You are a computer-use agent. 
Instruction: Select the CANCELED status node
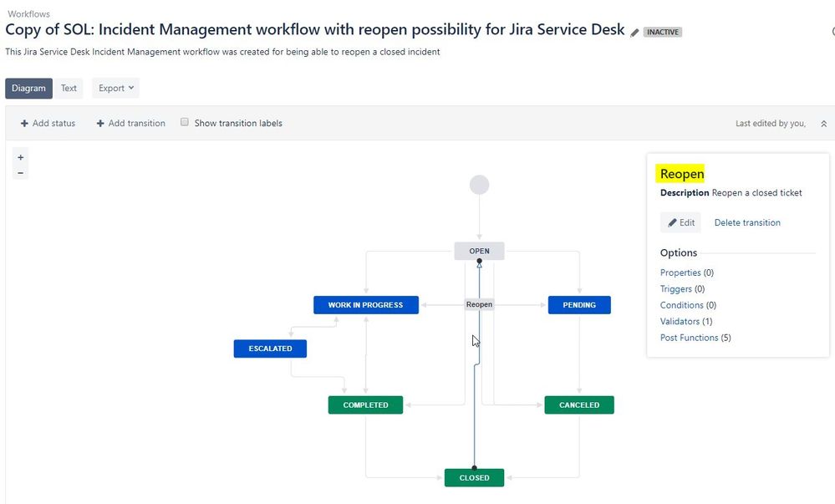pos(579,405)
